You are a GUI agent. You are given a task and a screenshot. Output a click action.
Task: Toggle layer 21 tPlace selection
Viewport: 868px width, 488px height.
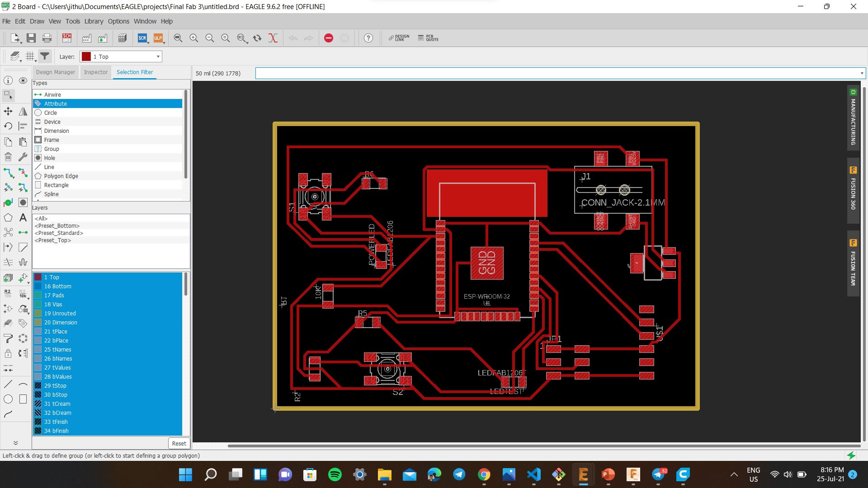pyautogui.click(x=107, y=331)
